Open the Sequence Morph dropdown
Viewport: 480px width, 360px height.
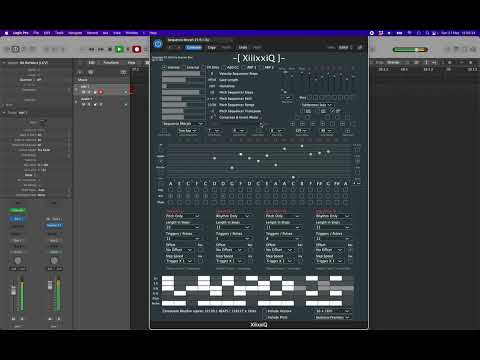(x=183, y=124)
